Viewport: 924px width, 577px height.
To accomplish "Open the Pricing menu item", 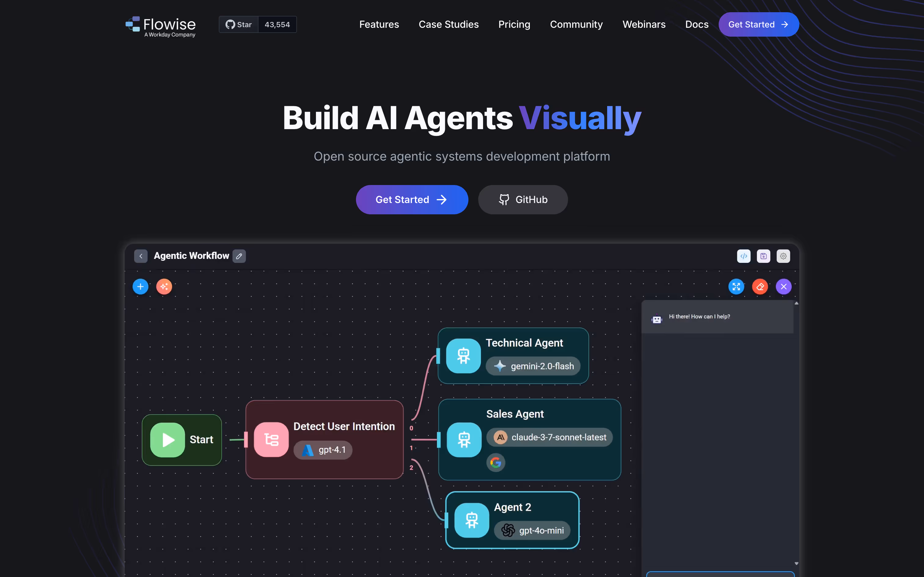I will pyautogui.click(x=514, y=24).
